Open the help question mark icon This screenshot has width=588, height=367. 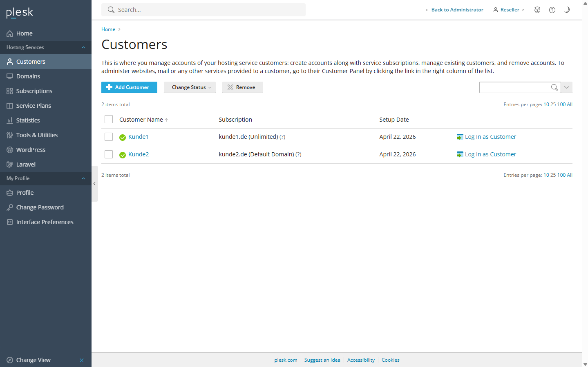point(552,10)
